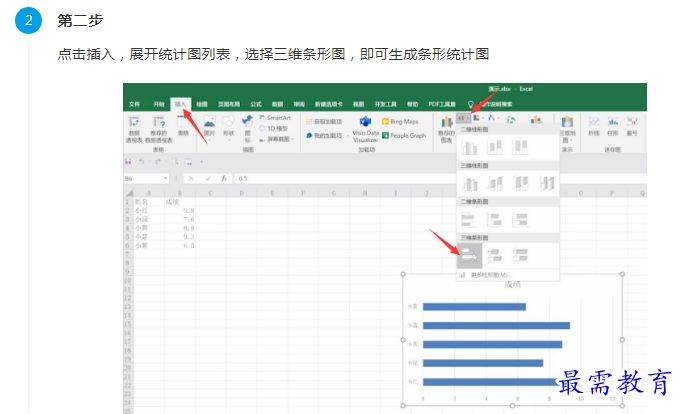Click the People Graph add-in
Image resolution: width=680 pixels, height=414 pixels.
pos(404,136)
